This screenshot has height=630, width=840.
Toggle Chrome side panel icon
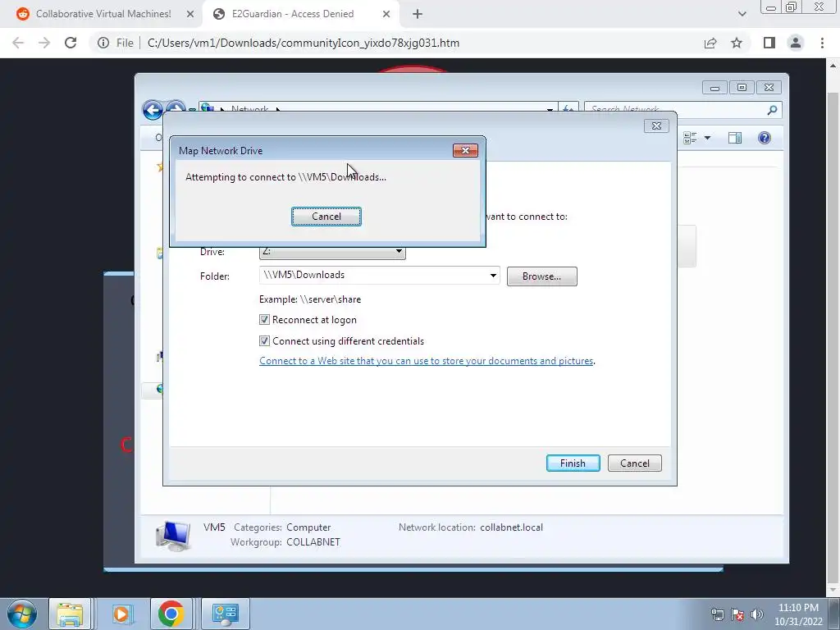769,43
